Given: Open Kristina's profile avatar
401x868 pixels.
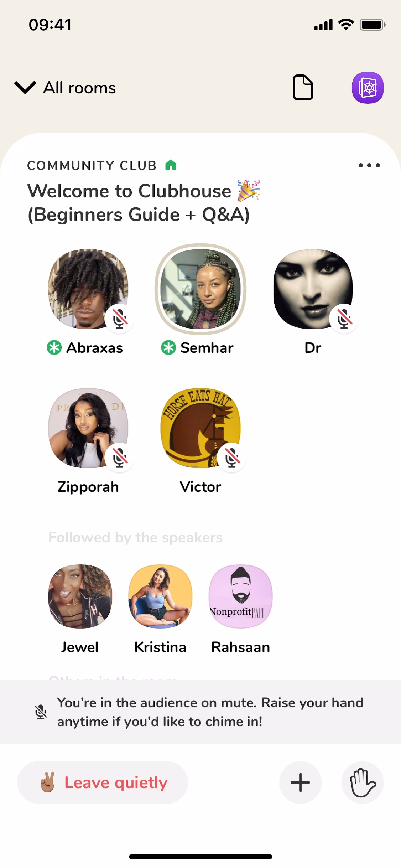Looking at the screenshot, I should coord(160,596).
